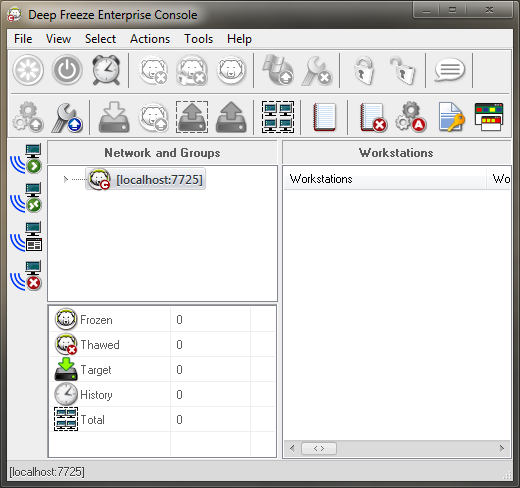
Task: Click the Workstations column header
Action: (385, 179)
